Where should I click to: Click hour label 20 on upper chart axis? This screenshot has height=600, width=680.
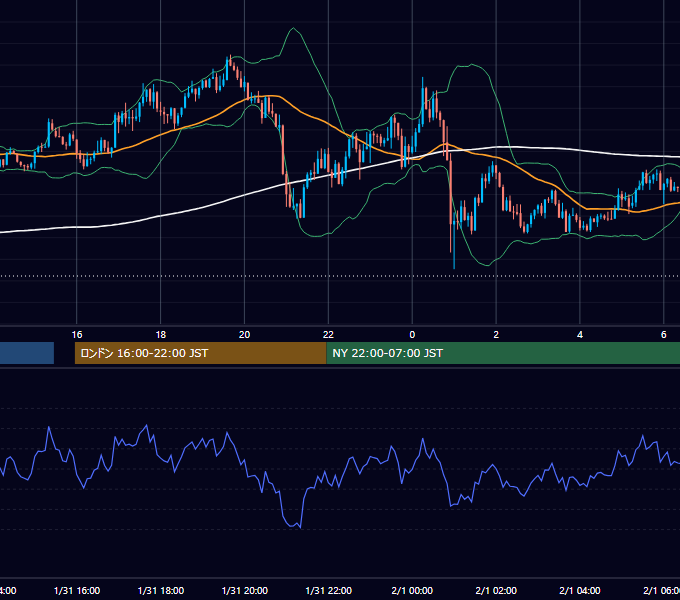(x=245, y=335)
